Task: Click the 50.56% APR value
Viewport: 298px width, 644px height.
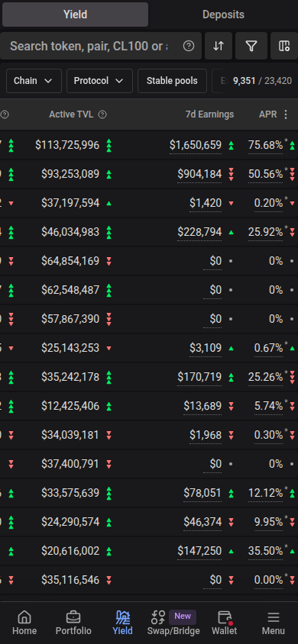Action: pos(266,174)
